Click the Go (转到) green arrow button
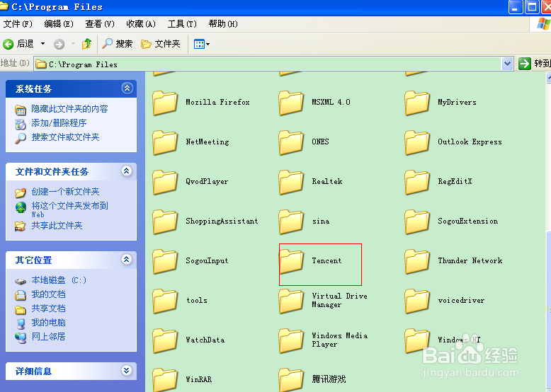This screenshot has width=551, height=392. pos(525,64)
